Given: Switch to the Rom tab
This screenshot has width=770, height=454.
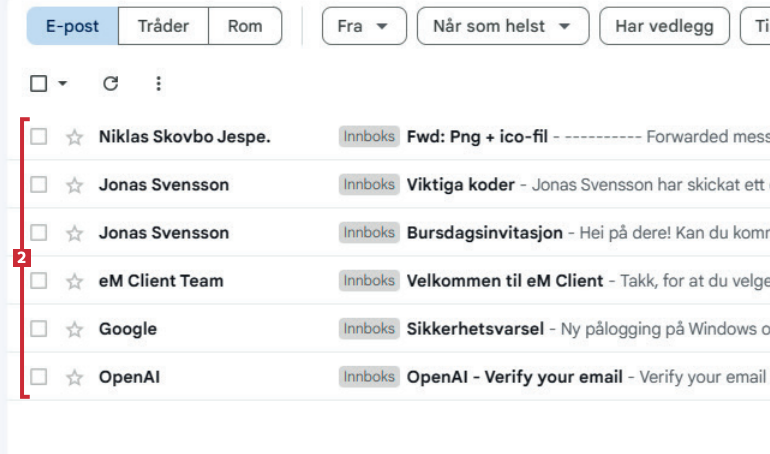Looking at the screenshot, I should tap(245, 26).
